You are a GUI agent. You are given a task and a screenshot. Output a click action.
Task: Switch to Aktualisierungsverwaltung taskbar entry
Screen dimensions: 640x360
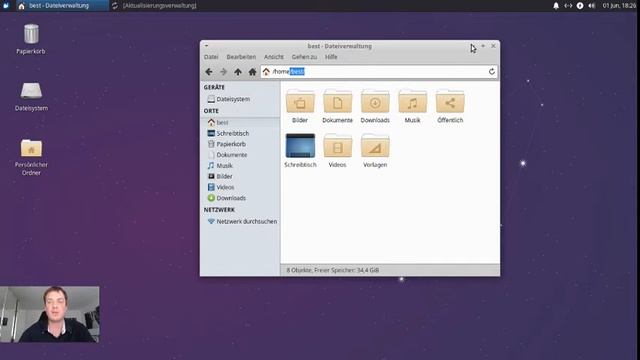coord(154,6)
